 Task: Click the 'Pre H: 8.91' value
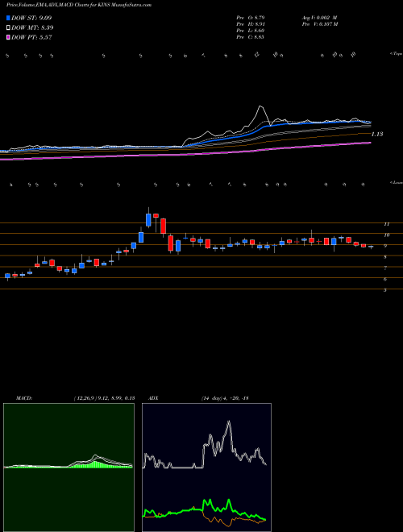coord(251,24)
